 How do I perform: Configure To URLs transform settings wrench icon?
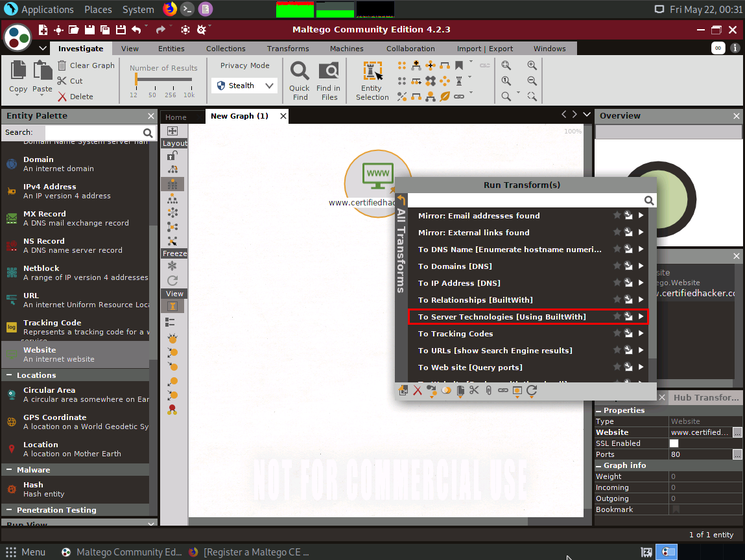628,351
